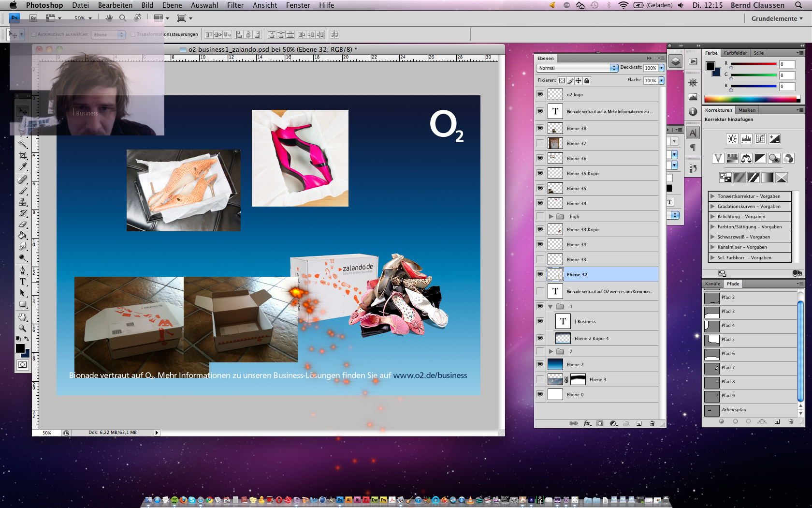
Task: Select the Pen tool in the toolbox
Action: coord(23,270)
